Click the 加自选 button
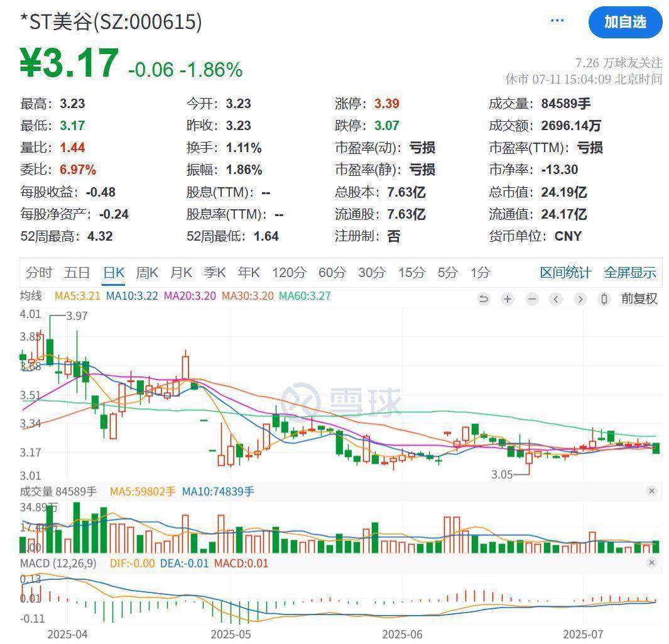Image resolution: width=669 pixels, height=644 pixels. pos(624,22)
